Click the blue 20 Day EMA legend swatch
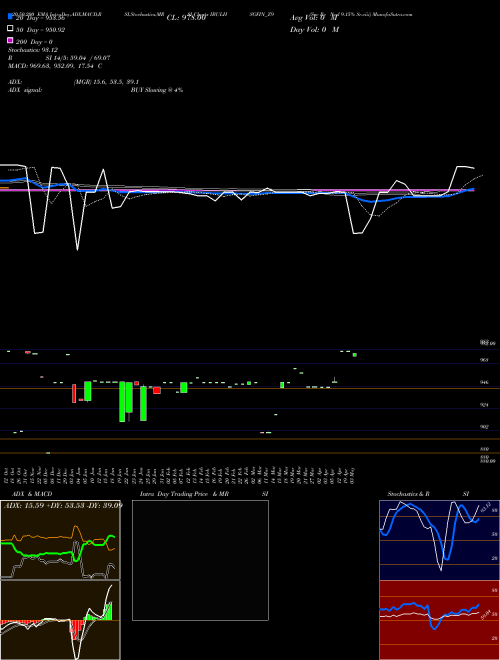Image resolution: width=500 pixels, height=660 pixels. [10, 16]
